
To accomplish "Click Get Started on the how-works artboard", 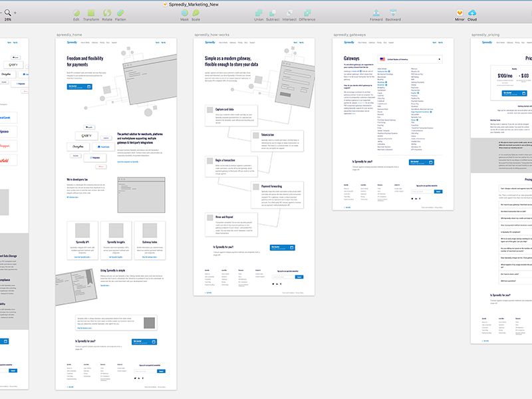I will tap(282, 248).
